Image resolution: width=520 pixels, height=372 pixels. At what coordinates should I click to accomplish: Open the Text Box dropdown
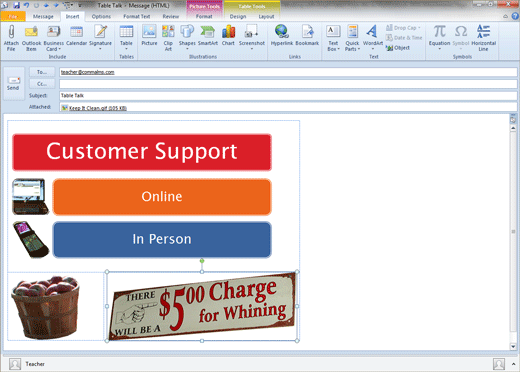click(333, 38)
